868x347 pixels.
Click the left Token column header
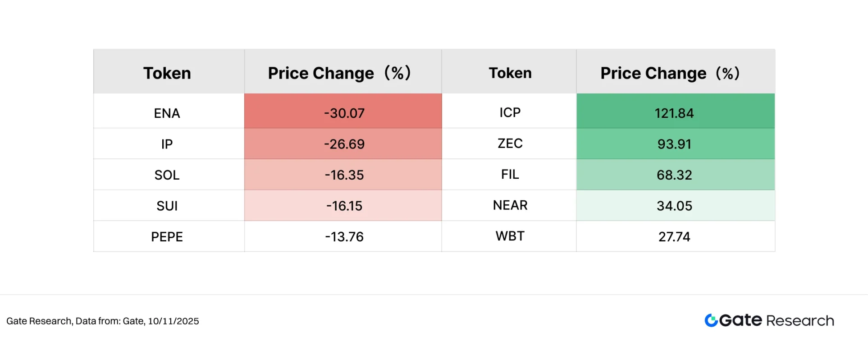[167, 73]
